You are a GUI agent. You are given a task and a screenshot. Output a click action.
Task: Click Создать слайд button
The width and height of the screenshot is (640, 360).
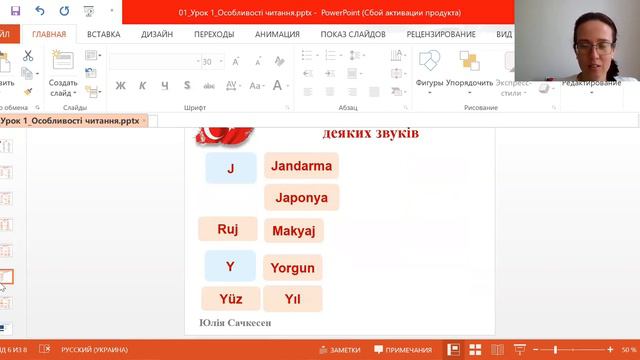[63, 74]
